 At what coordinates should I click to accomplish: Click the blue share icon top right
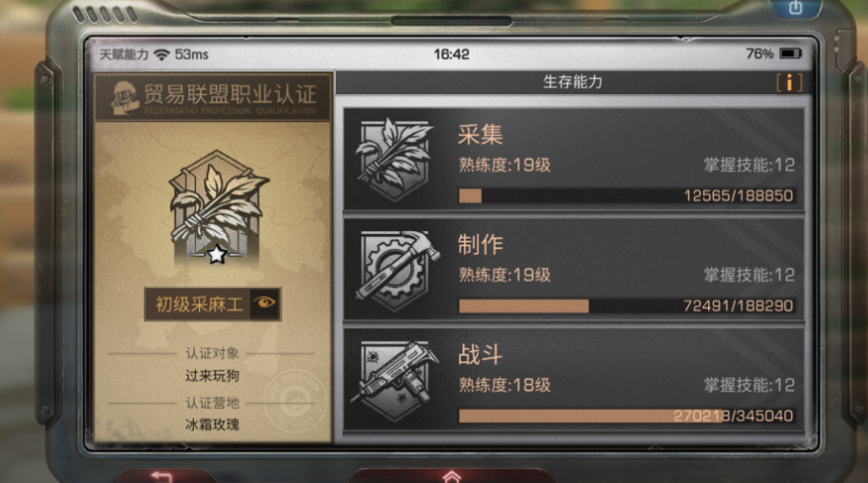[x=795, y=8]
